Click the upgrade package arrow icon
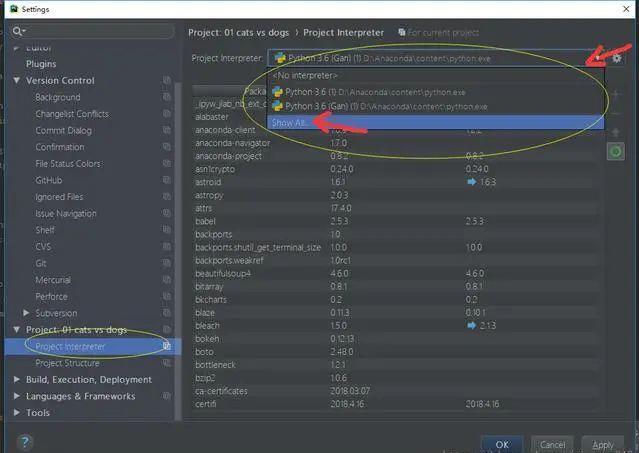Image resolution: width=639 pixels, height=453 pixels. pyautogui.click(x=616, y=132)
